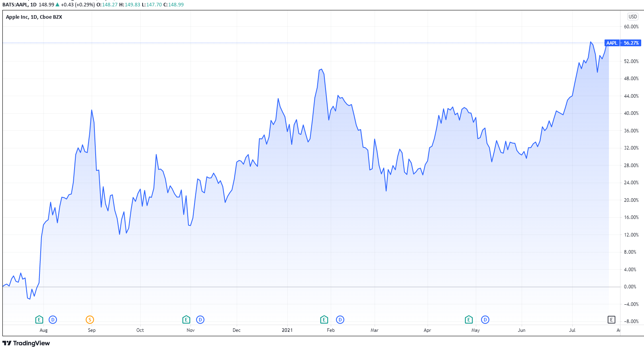The height and width of the screenshot is (347, 644).
Task: Click the C:148.99 close value
Action: tap(173, 5)
